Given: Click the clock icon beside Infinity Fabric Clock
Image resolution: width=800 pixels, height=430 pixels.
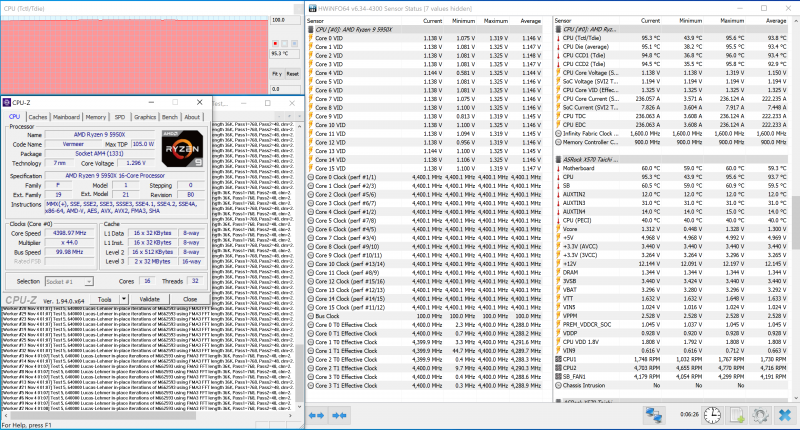Looking at the screenshot, I should click(x=558, y=134).
